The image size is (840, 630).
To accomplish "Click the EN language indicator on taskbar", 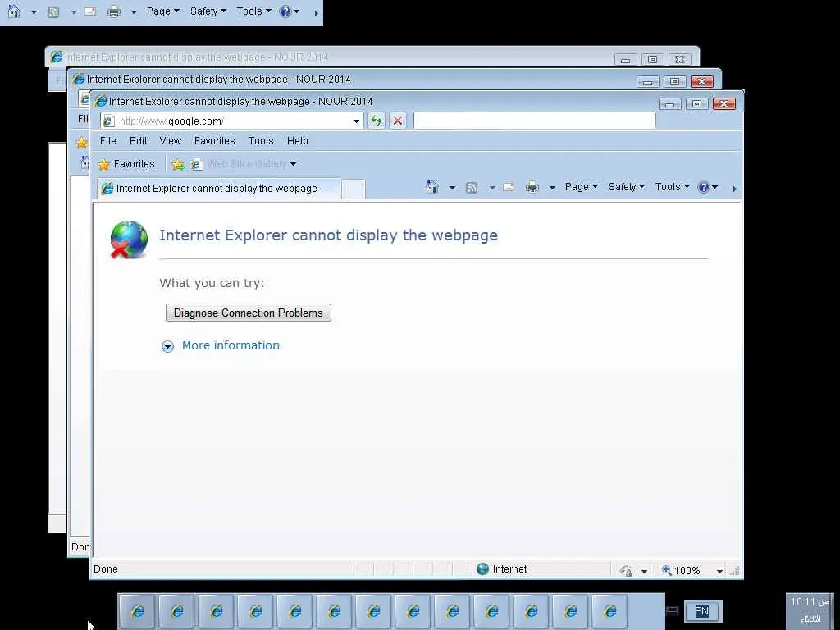I will (x=703, y=610).
